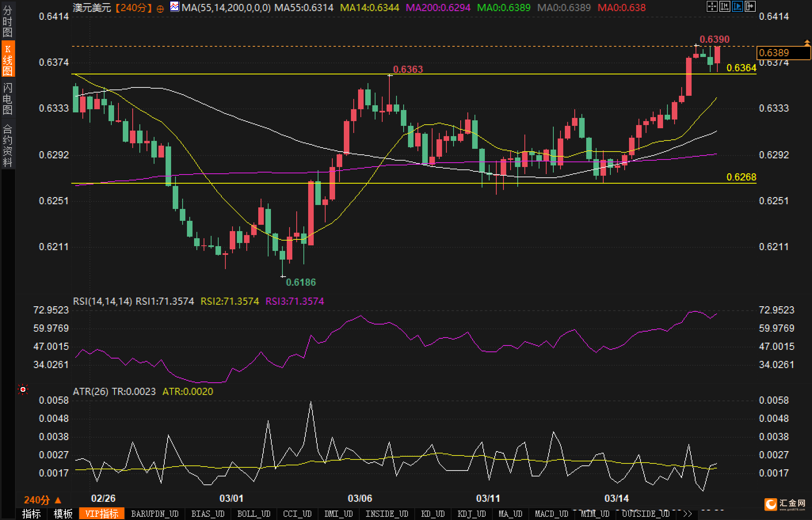
Task: Click the orange double up arrow on price axis
Action: [807, 42]
